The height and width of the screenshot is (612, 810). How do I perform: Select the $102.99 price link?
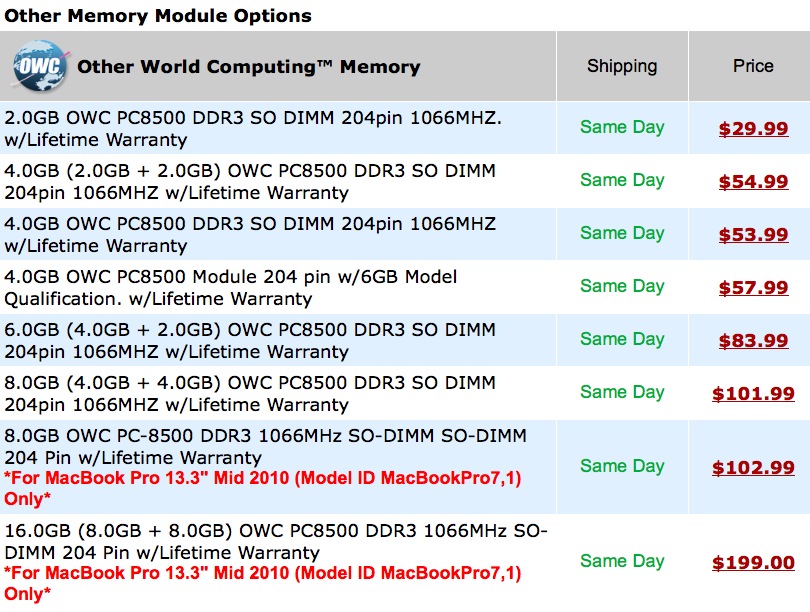[753, 466]
